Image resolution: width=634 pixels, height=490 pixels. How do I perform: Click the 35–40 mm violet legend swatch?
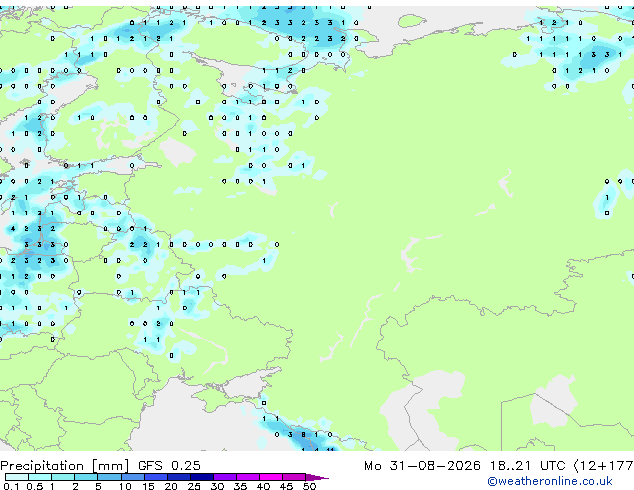click(248, 477)
